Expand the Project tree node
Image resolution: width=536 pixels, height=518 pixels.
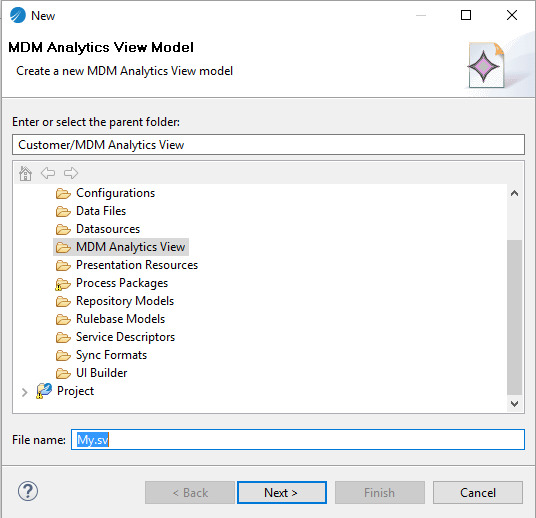click(x=24, y=392)
